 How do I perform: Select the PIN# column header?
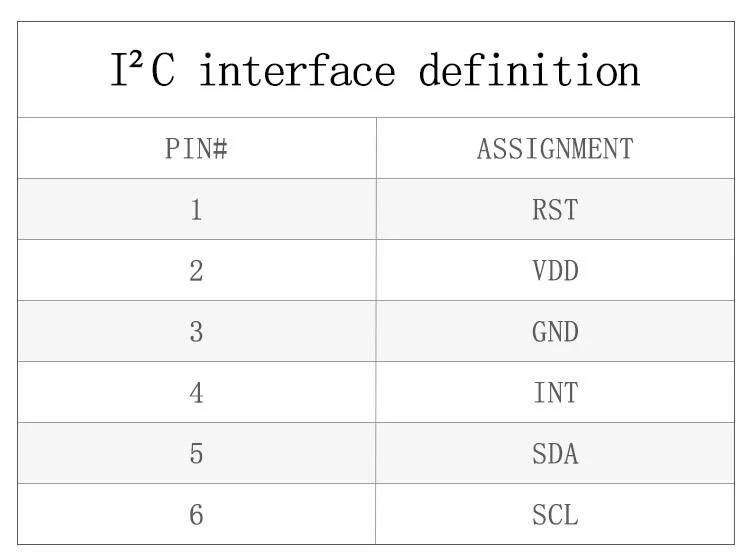[196, 148]
